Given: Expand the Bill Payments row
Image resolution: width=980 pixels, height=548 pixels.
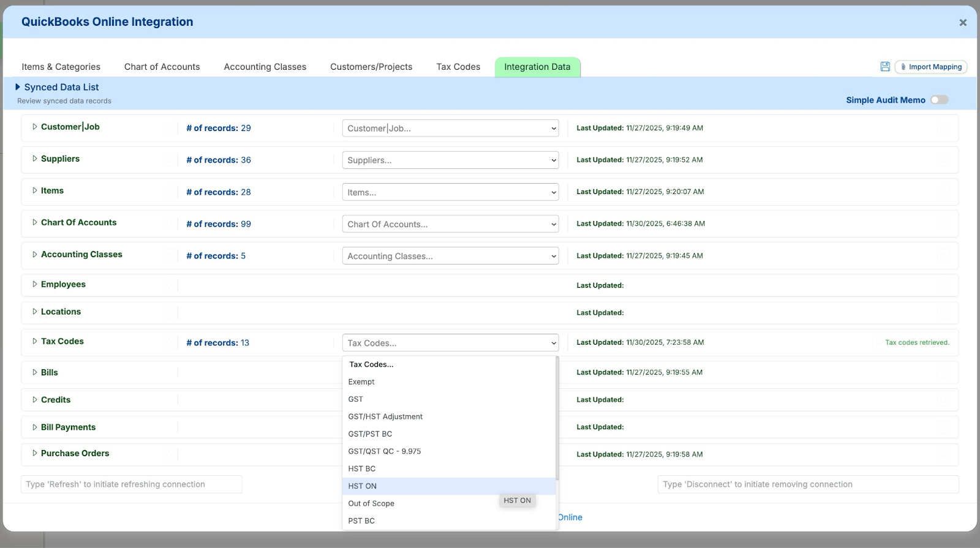Looking at the screenshot, I should click(35, 427).
